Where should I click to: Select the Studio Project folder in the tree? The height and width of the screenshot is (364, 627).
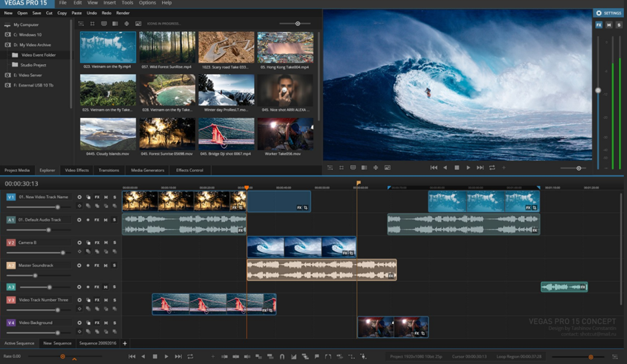coord(33,65)
